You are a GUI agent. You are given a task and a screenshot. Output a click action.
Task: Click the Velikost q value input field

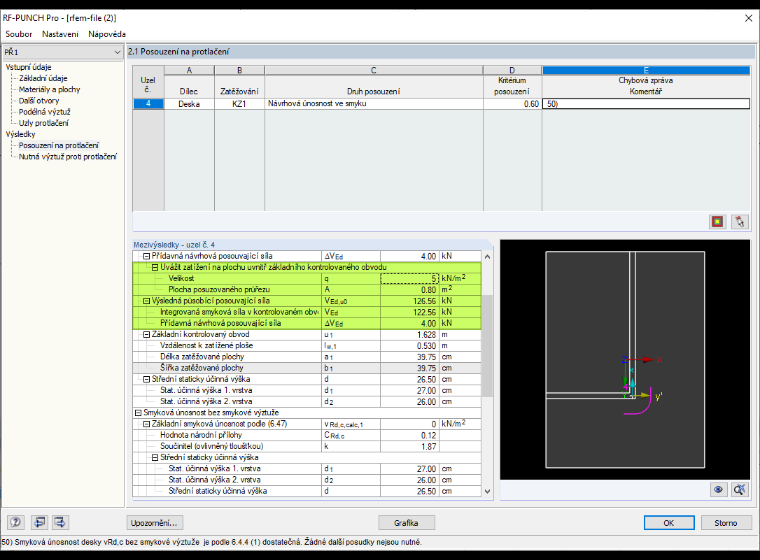(410, 278)
